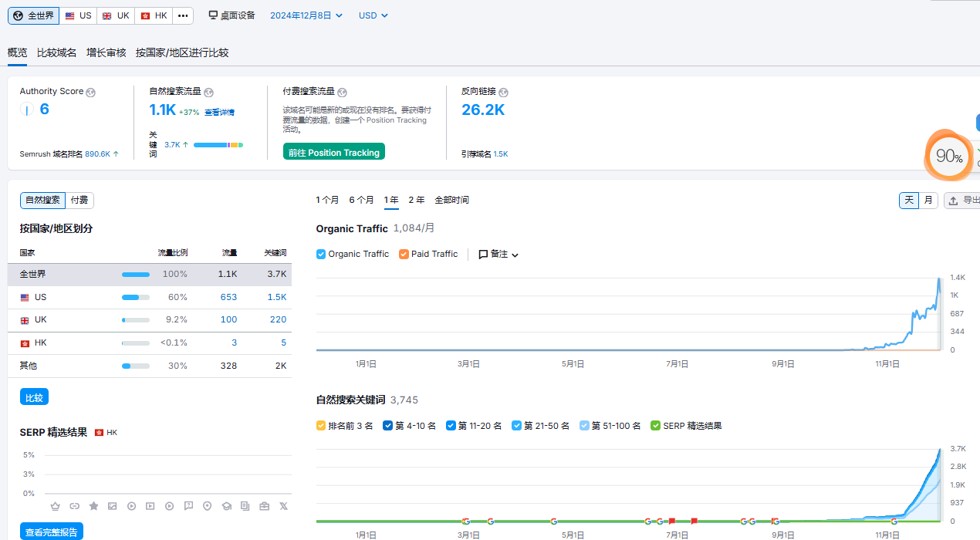
Task: Click the Google update marker near 3月1日
Action: [465, 521]
